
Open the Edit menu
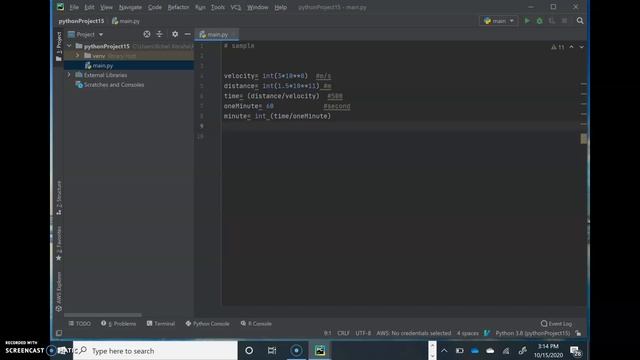click(x=89, y=7)
